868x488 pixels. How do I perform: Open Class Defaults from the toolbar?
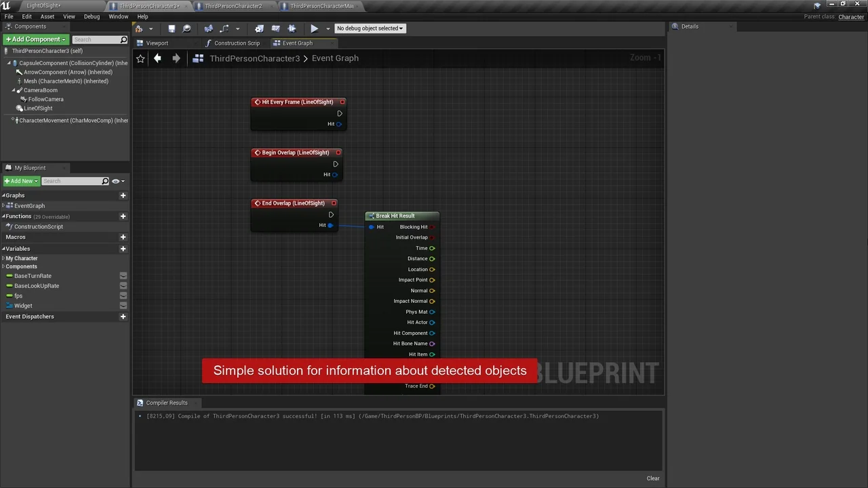pos(275,28)
